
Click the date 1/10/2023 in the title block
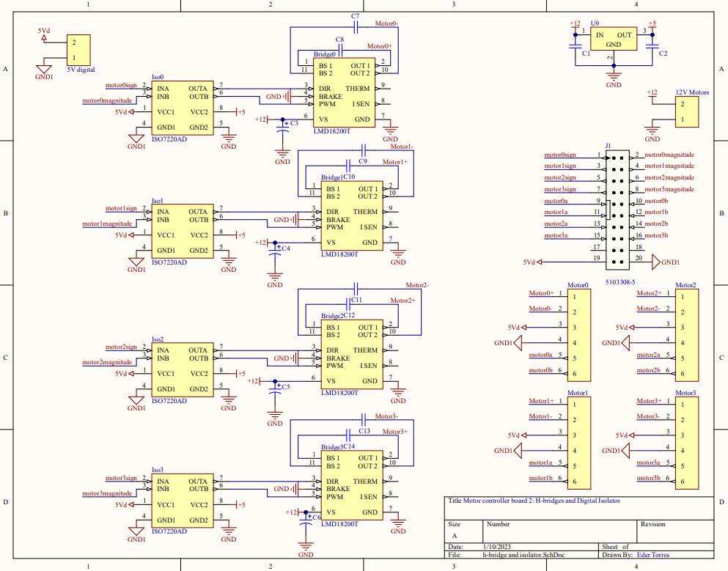[496, 546]
